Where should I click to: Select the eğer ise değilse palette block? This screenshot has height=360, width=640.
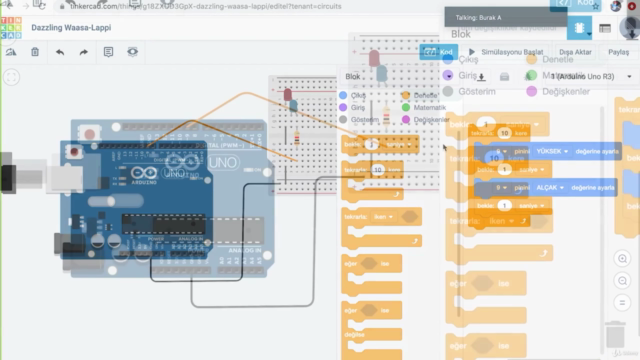372,331
